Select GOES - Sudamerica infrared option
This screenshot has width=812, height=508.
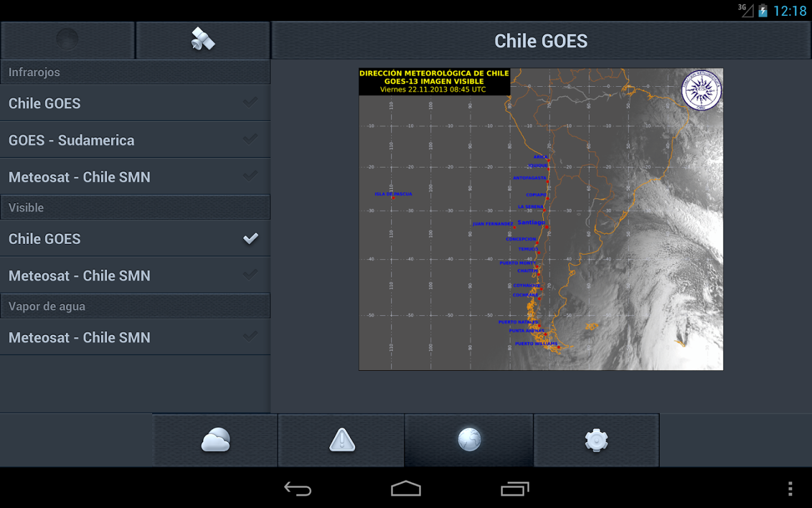(135, 140)
